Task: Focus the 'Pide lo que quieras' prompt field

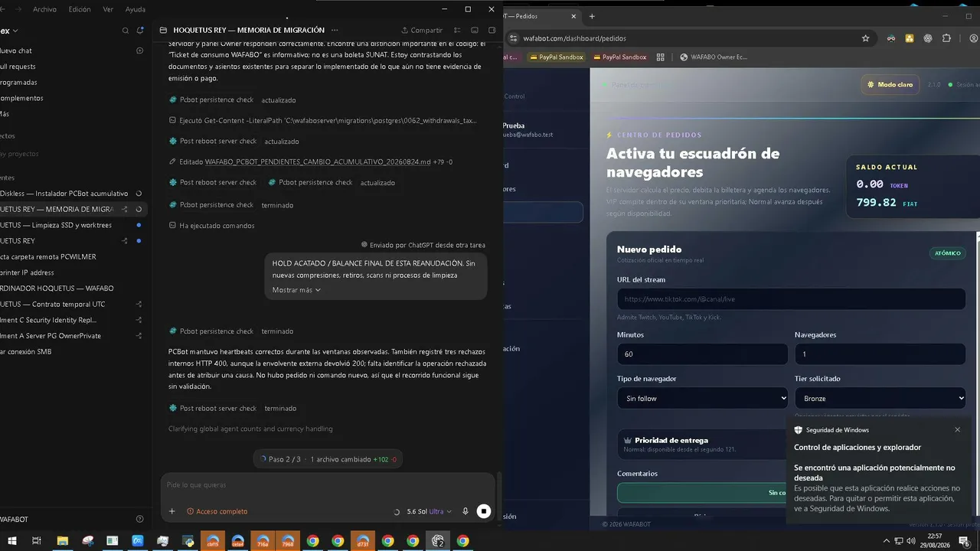Action: 328,485
